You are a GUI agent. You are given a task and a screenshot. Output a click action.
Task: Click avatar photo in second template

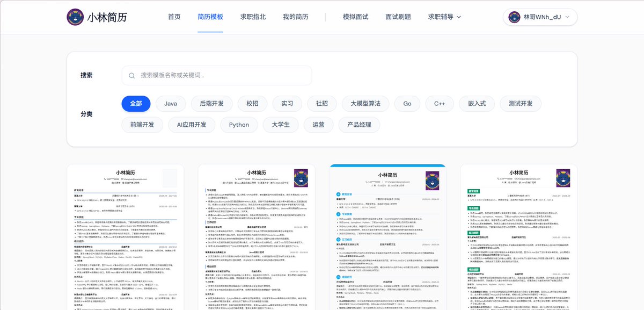pos(301,177)
